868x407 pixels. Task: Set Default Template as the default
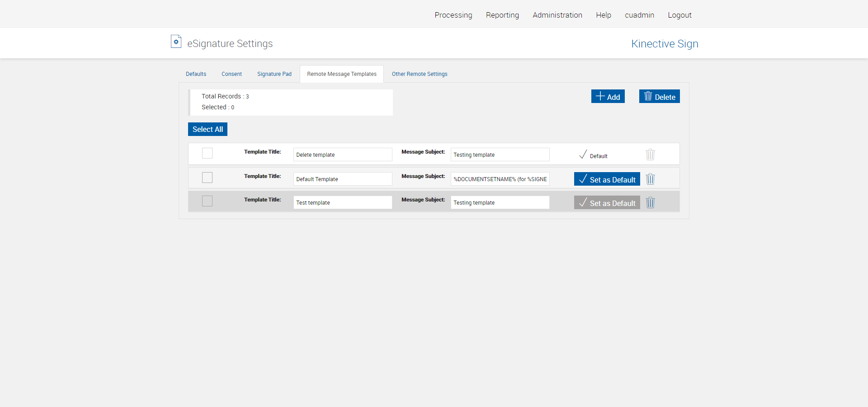607,179
